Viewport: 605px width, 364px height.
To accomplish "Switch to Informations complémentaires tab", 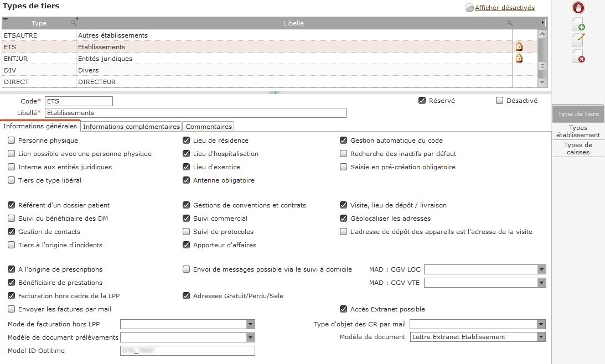I will click(x=131, y=127).
